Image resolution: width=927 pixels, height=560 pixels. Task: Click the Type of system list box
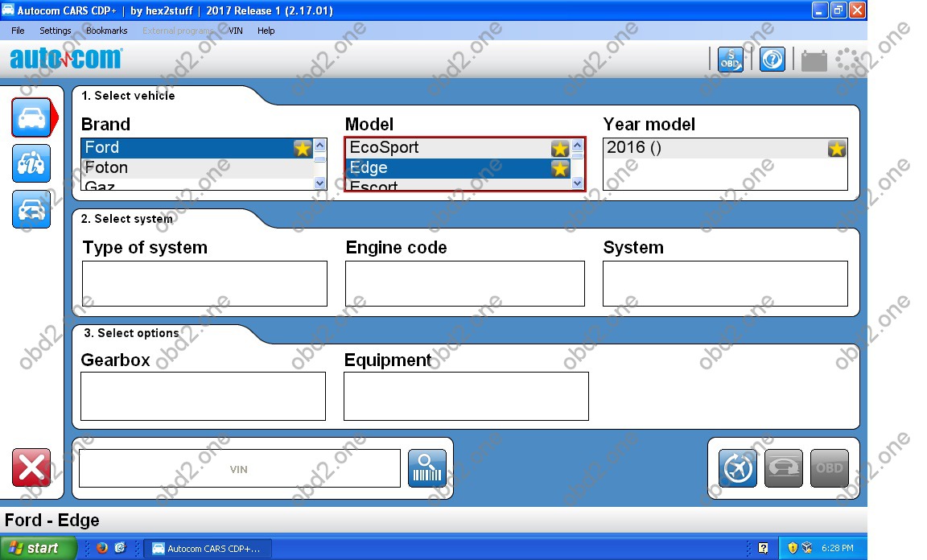[x=204, y=283]
